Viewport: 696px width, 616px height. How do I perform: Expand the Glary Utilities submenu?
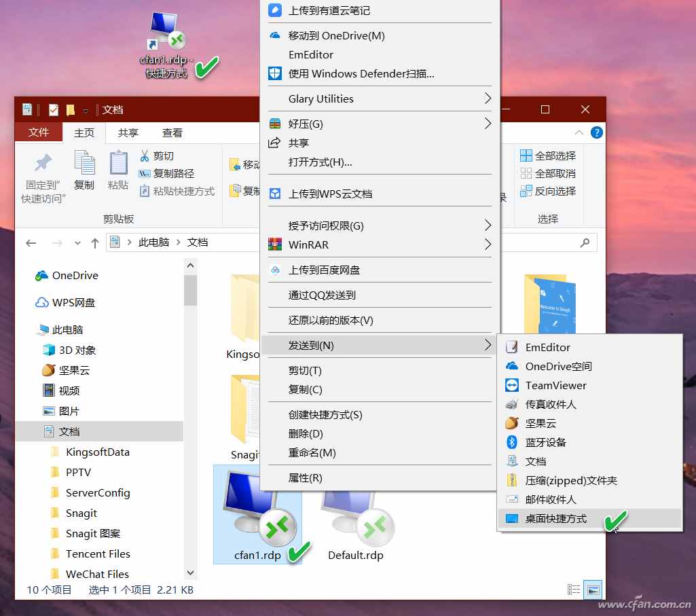tap(380, 98)
